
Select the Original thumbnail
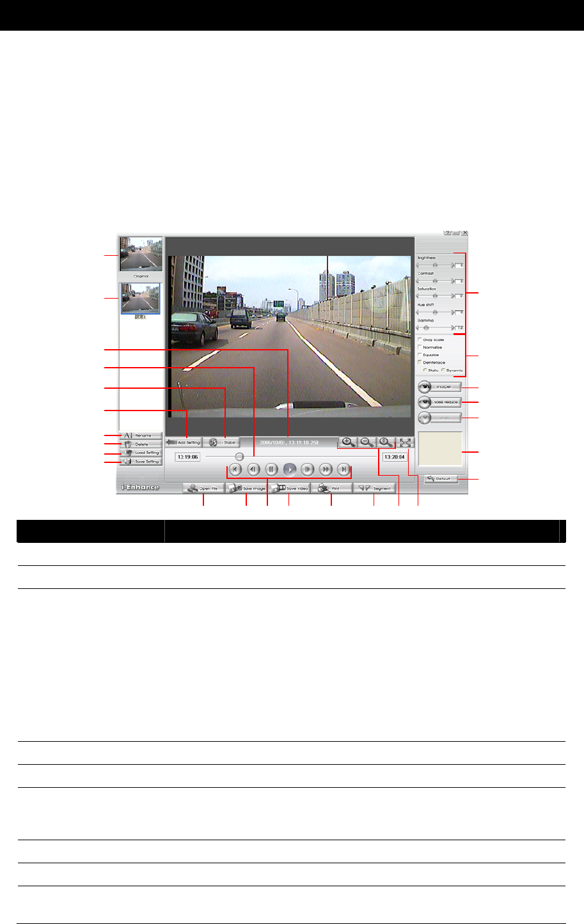pos(141,254)
